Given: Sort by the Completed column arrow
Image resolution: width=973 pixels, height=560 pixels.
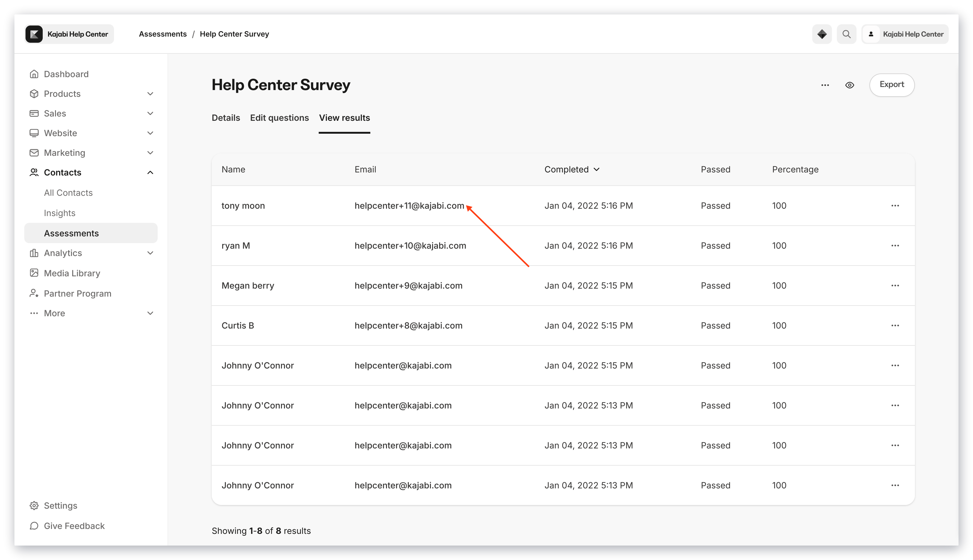Looking at the screenshot, I should 596,169.
